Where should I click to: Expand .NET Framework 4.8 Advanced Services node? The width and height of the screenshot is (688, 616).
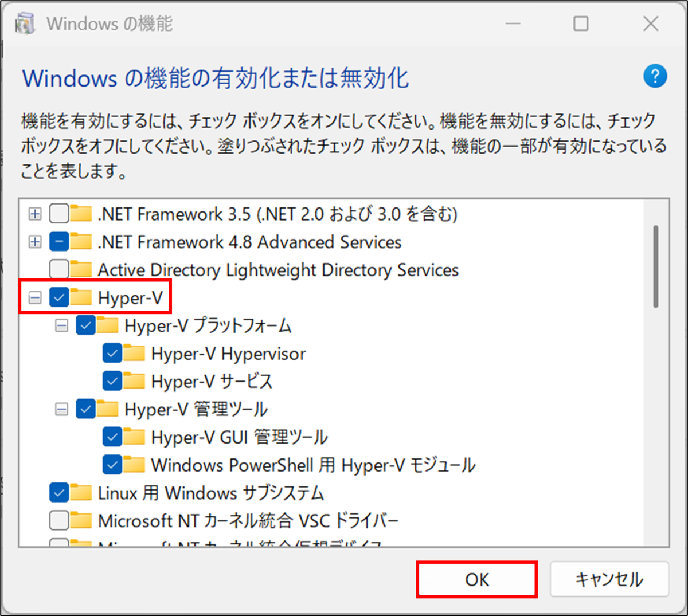(35, 242)
